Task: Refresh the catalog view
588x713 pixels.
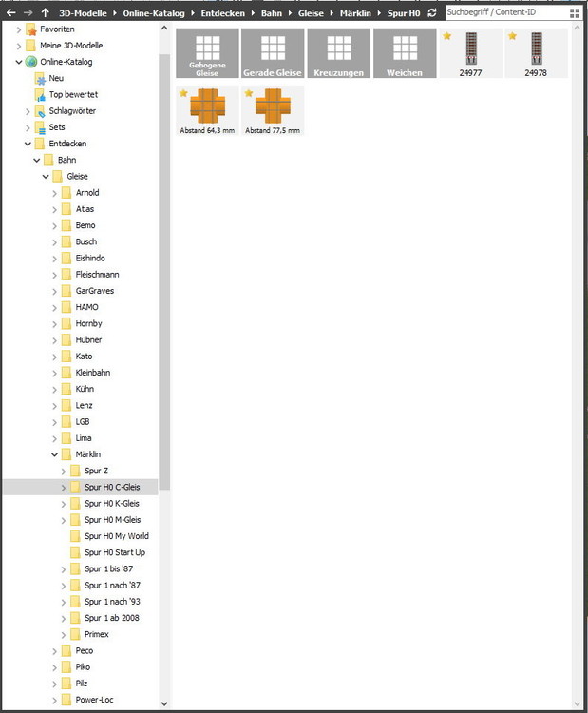Action: [x=431, y=12]
